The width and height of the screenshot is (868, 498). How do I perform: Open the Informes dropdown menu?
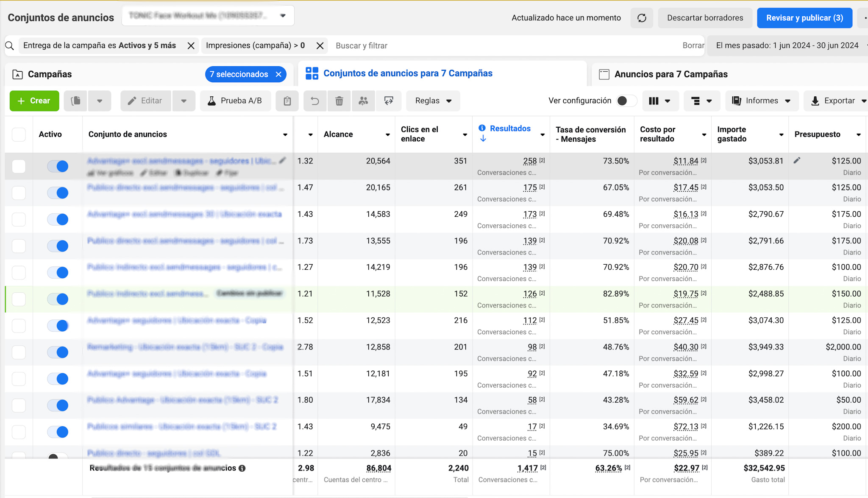[x=762, y=101]
